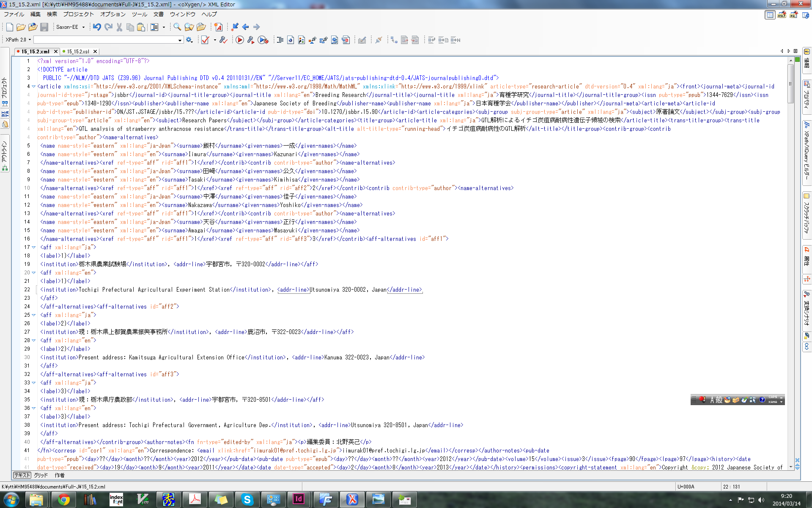Switch to the 15_15.2.xsl tab
The image size is (812, 508).
[78, 52]
